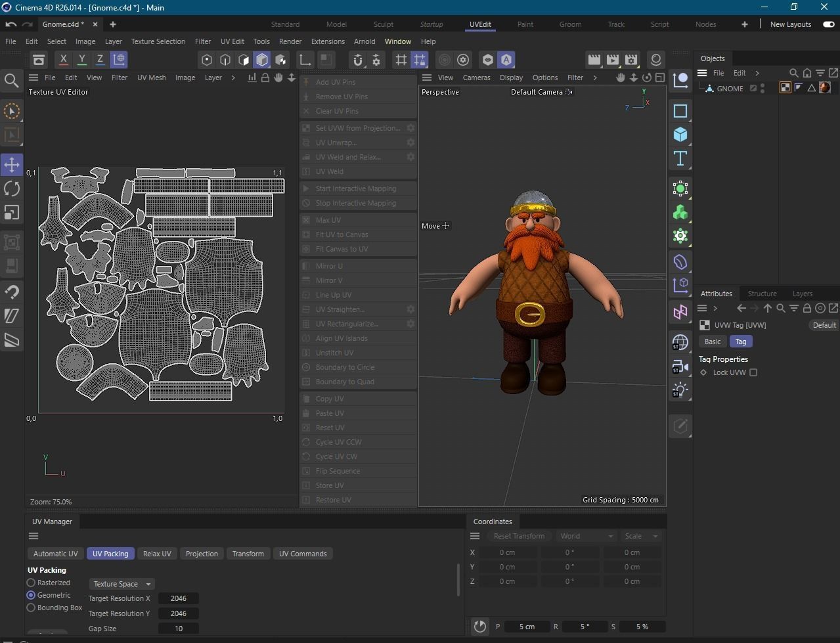840x643 pixels.
Task: Click the workplane grid icon
Action: coord(401,60)
